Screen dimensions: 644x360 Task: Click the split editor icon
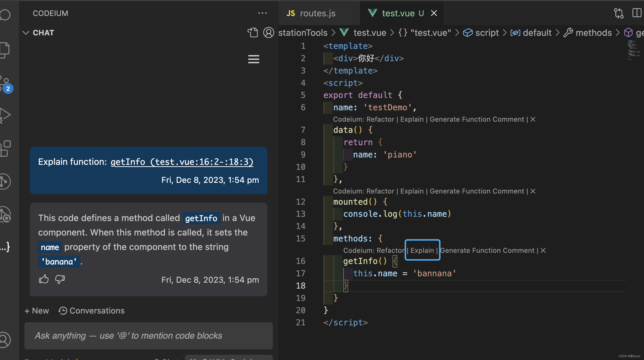(x=637, y=13)
